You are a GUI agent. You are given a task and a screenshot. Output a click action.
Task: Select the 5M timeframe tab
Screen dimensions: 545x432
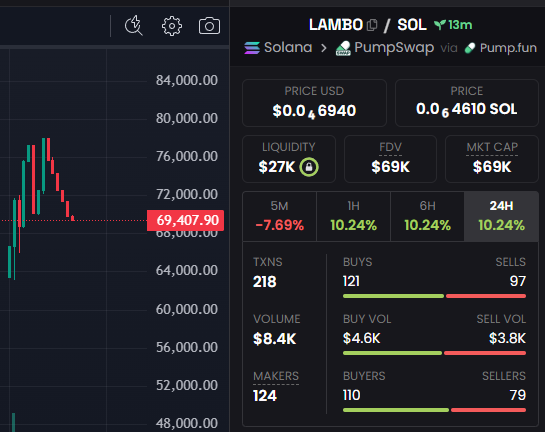(x=279, y=216)
